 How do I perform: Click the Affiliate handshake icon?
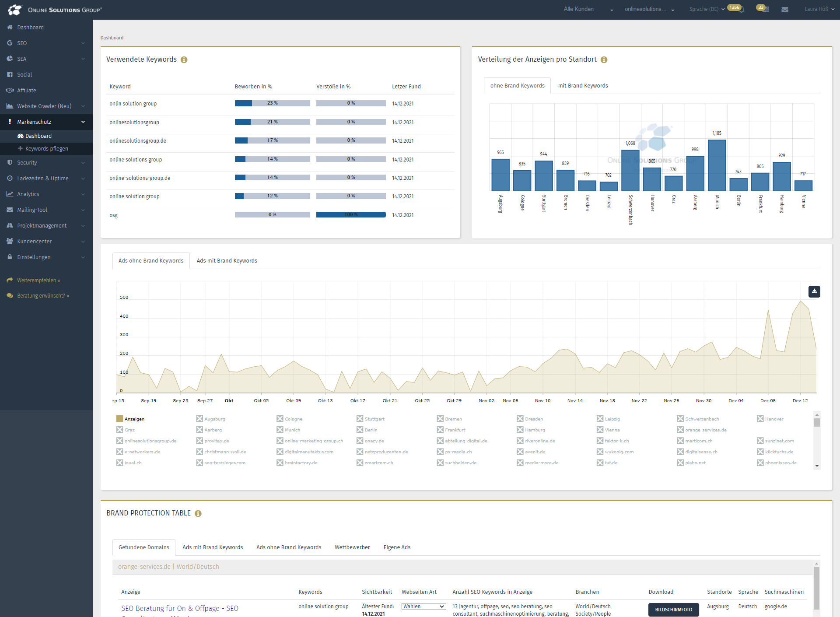10,91
